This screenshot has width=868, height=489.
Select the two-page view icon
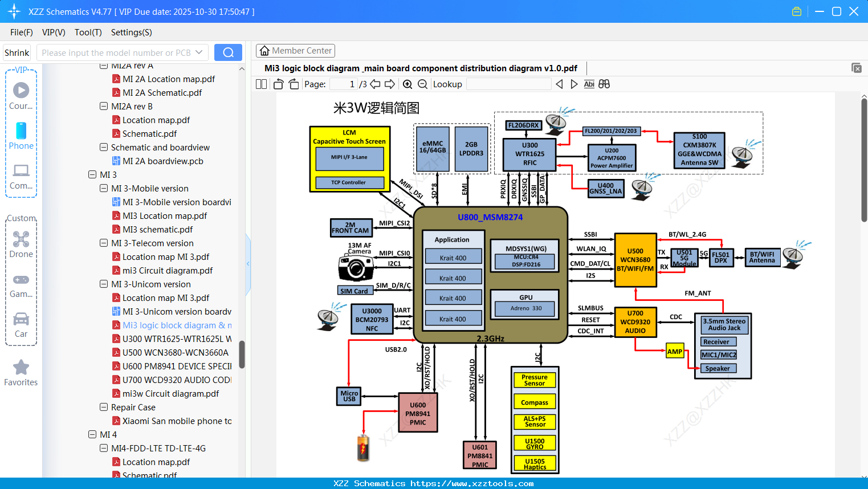click(x=260, y=84)
